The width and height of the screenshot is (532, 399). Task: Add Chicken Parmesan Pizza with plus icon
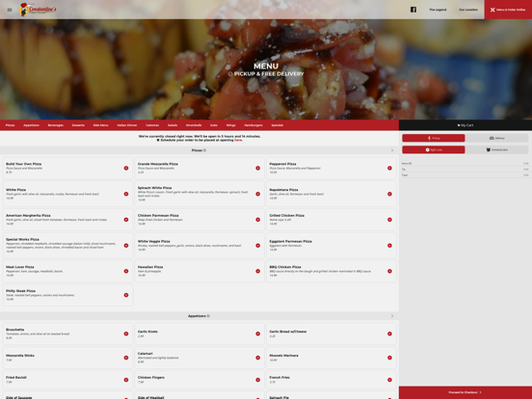tap(258, 220)
